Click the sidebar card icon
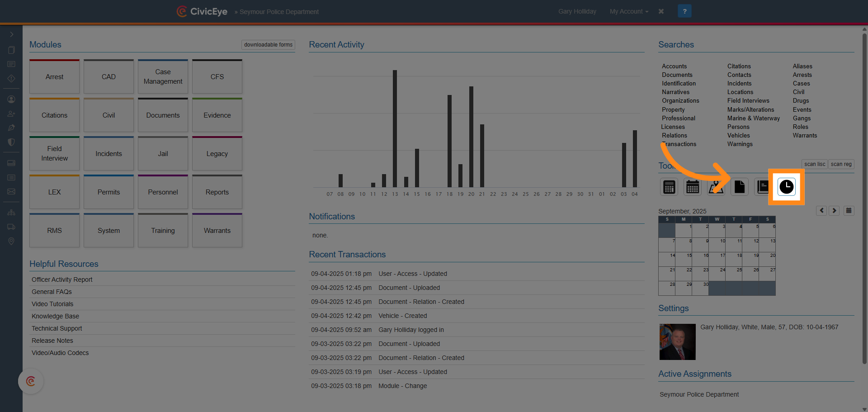This screenshot has height=412, width=868. point(11,163)
